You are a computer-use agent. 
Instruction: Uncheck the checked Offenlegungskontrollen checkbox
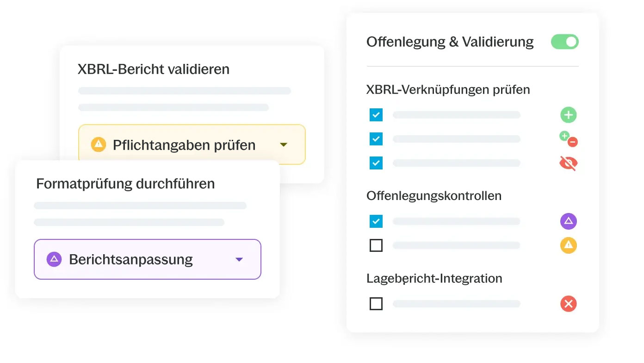(376, 221)
